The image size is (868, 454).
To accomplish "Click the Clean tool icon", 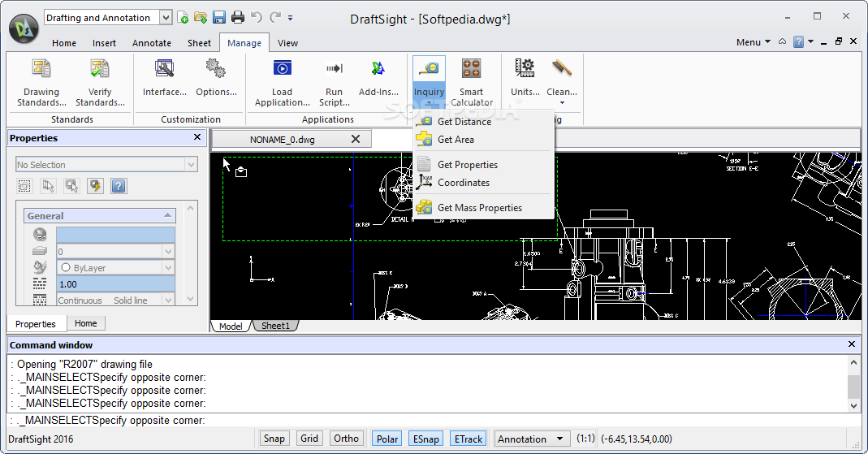I will tap(562, 69).
